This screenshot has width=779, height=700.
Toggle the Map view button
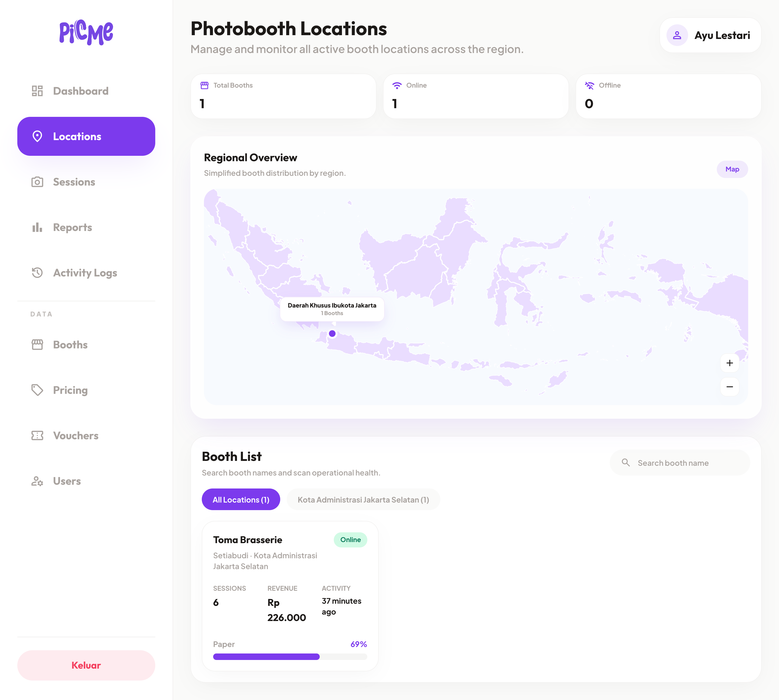coord(732,169)
